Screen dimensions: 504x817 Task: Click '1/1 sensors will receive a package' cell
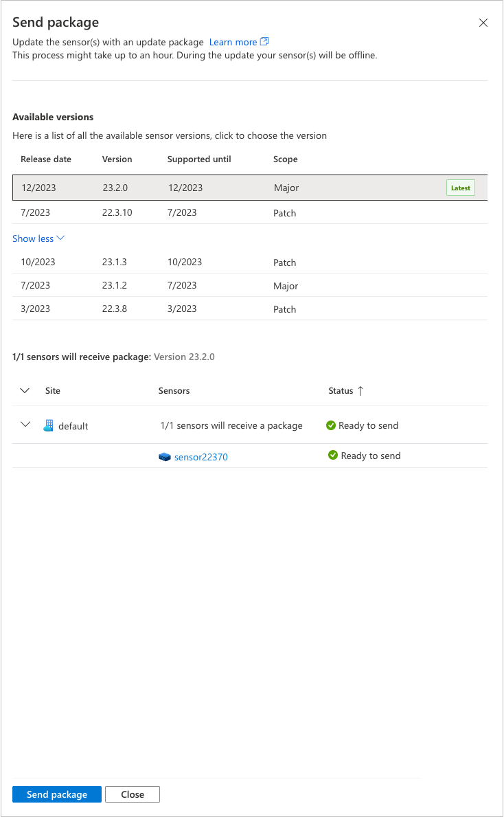[231, 426]
